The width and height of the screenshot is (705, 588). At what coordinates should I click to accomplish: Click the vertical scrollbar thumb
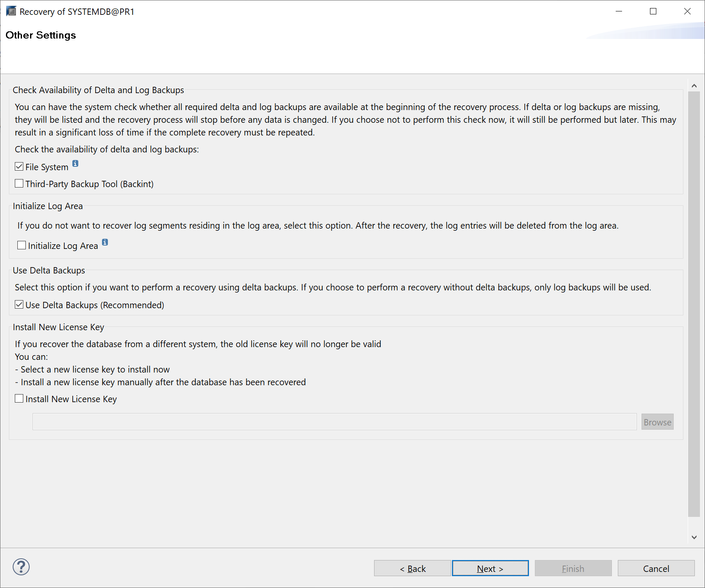[694, 303]
